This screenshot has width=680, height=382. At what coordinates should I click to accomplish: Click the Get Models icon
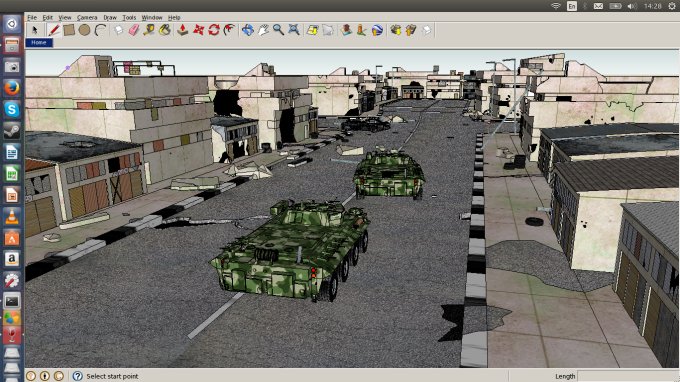coord(396,30)
